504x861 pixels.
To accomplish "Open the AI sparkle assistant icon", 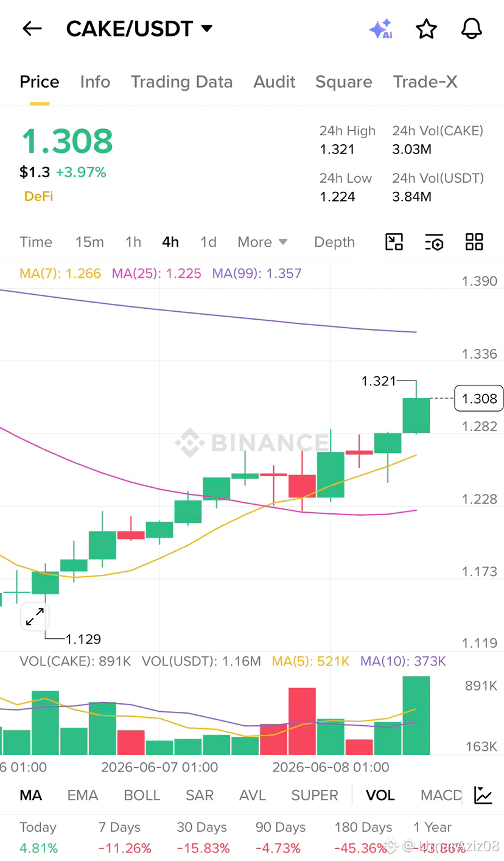I will click(381, 29).
